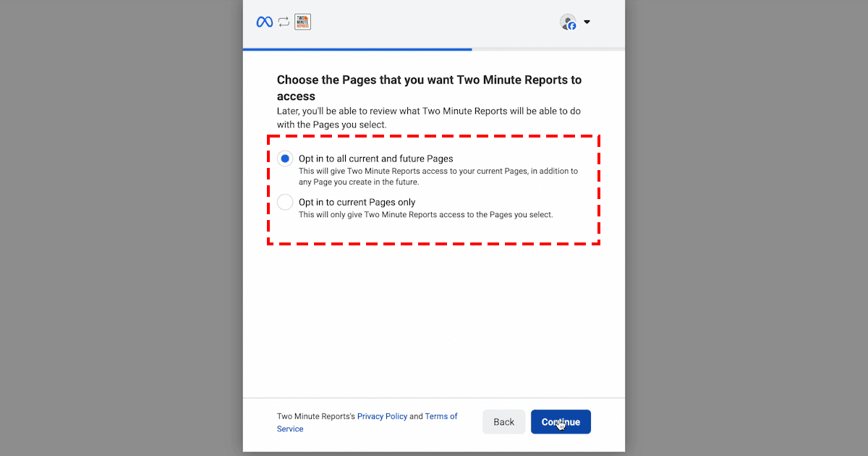Select Opt in to all current and future Pages

285,159
